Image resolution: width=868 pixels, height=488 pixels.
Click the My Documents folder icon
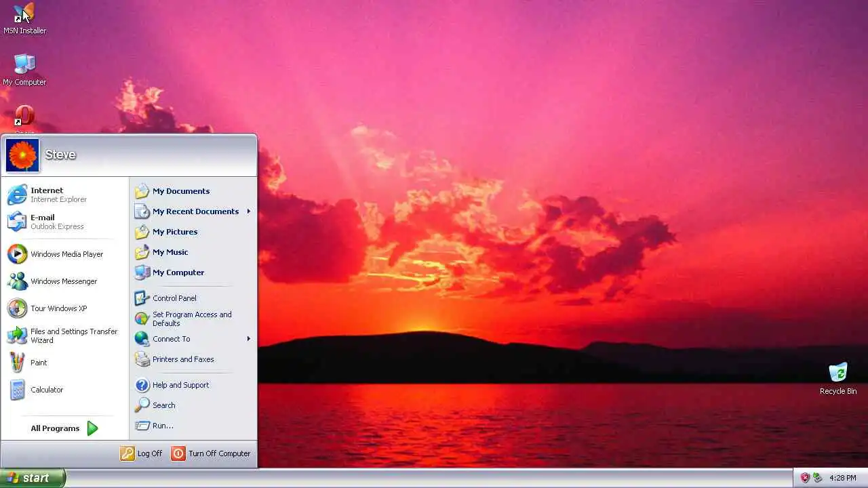(142, 191)
